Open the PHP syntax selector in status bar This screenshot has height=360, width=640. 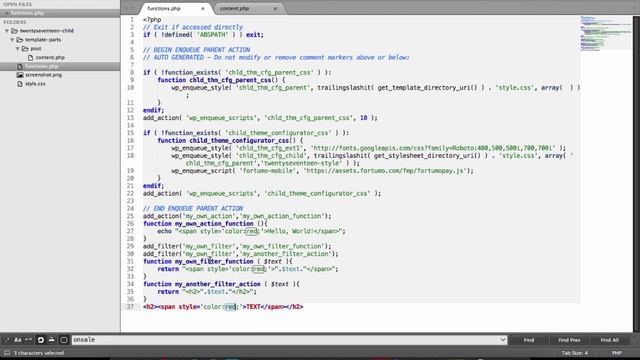point(617,353)
